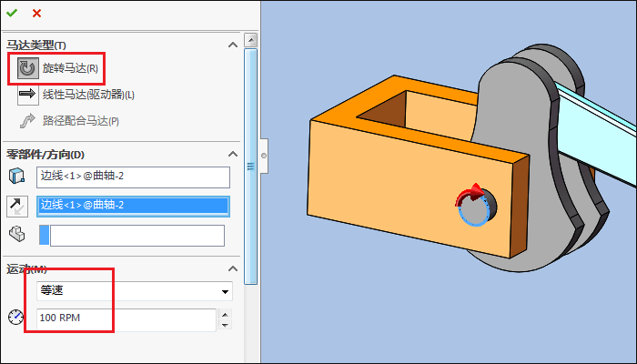Click the speed gauge icon
The height and width of the screenshot is (364, 637).
point(15,317)
